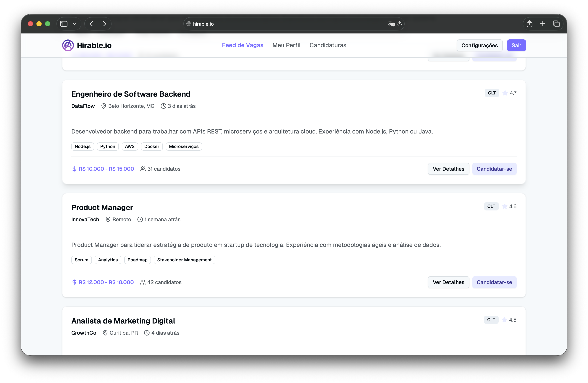588x383 pixels.
Task: Go to the Candidaturas page
Action: click(328, 45)
